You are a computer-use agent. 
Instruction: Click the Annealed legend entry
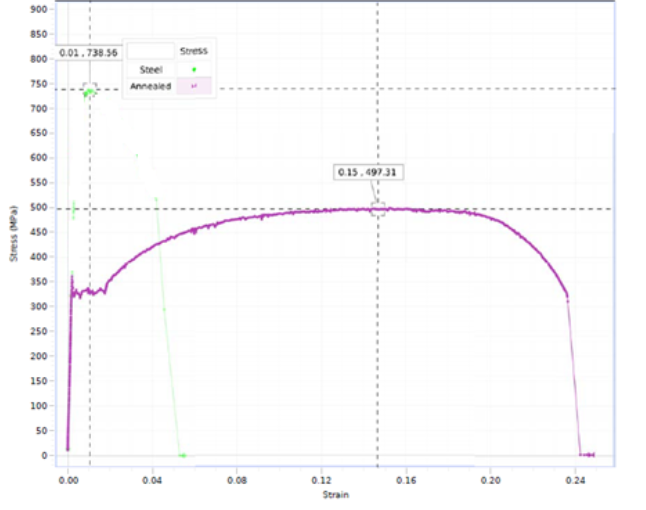(150, 86)
